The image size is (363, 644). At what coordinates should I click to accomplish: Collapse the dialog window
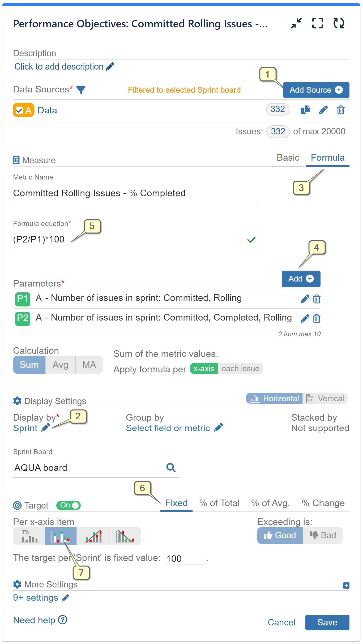pos(296,23)
